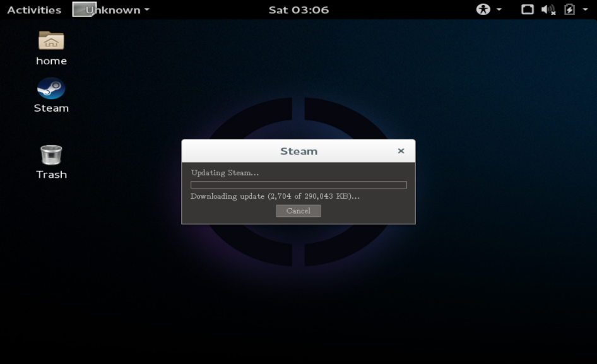Screen dimensions: 597x364
Task: Click the Steam update progress bar
Action: point(298,185)
